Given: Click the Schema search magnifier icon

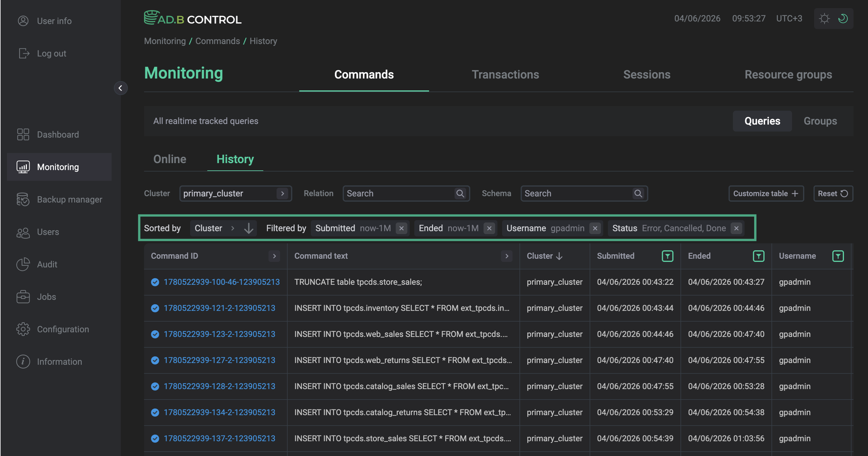Looking at the screenshot, I should (638, 194).
